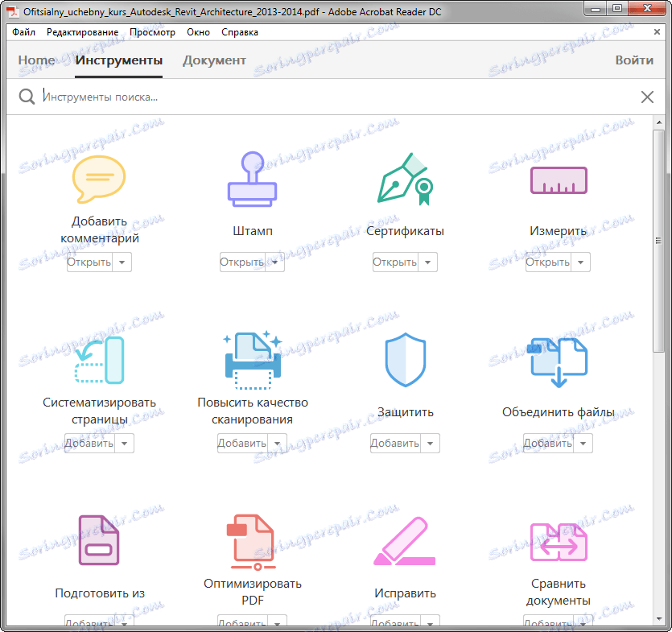Open the Справка menu
This screenshot has height=632, width=672.
(240, 32)
